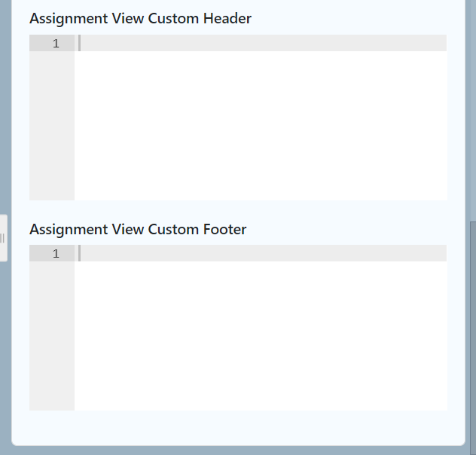Click the Assignment View Custom Footer label
Image resolution: width=476 pixels, height=455 pixels.
pyautogui.click(x=138, y=229)
